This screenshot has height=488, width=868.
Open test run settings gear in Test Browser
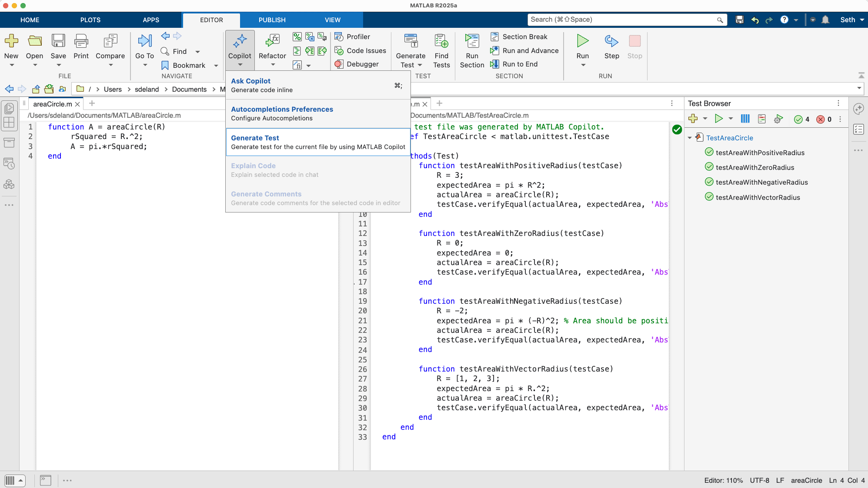tap(778, 119)
